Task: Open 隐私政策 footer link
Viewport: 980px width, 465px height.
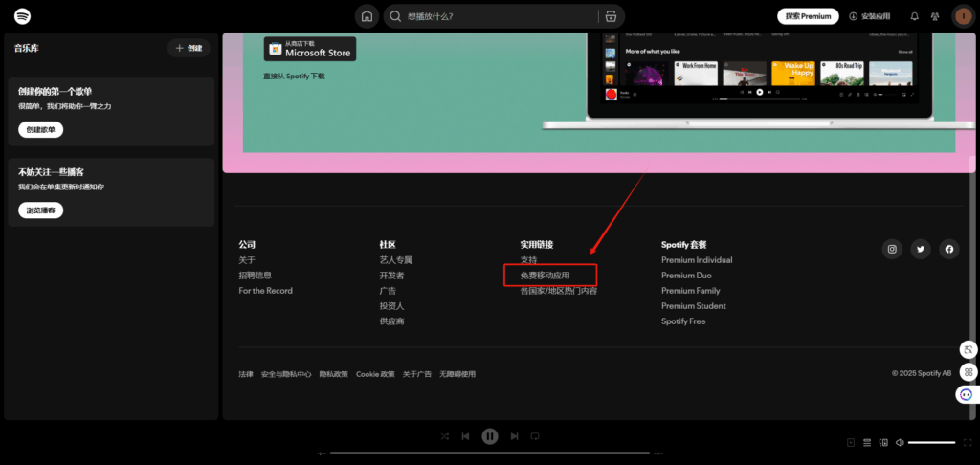Action: coord(334,374)
